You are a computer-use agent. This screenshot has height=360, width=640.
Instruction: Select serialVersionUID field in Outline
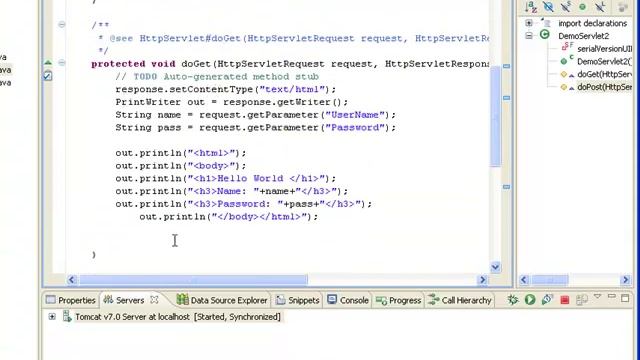[604, 49]
